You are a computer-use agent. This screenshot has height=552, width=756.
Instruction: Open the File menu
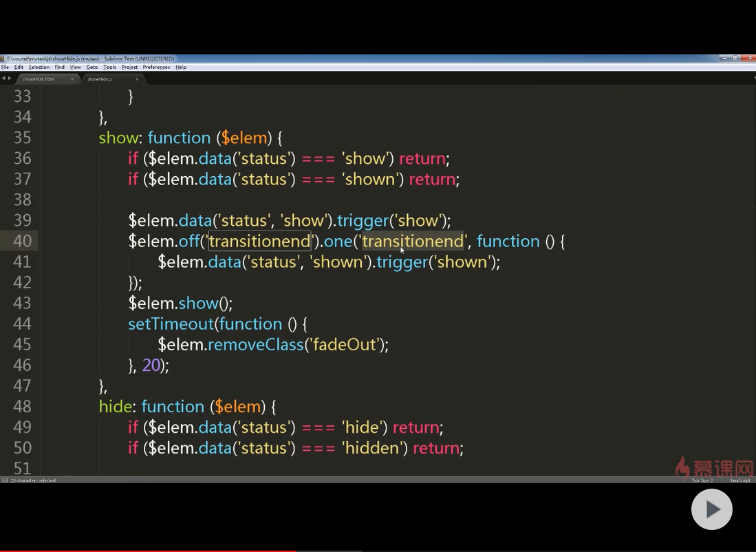tap(5, 67)
